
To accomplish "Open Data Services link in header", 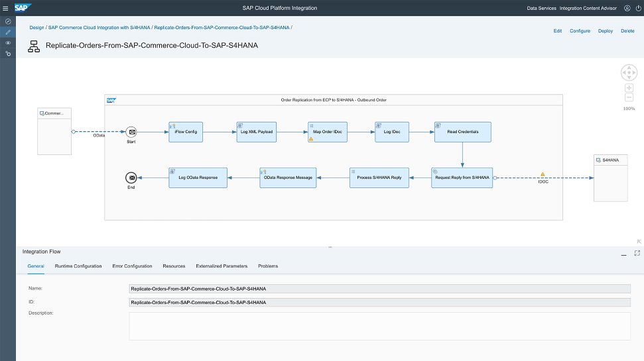I will [x=541, y=8].
